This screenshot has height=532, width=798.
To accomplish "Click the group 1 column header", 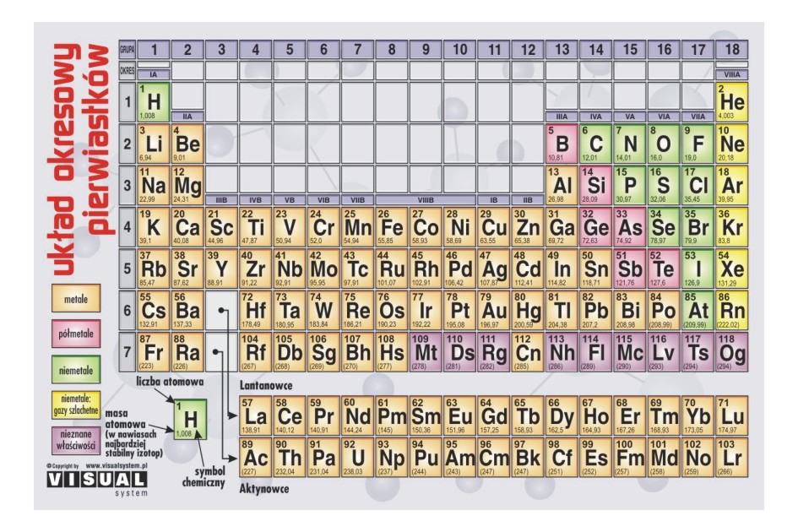I will [x=154, y=49].
